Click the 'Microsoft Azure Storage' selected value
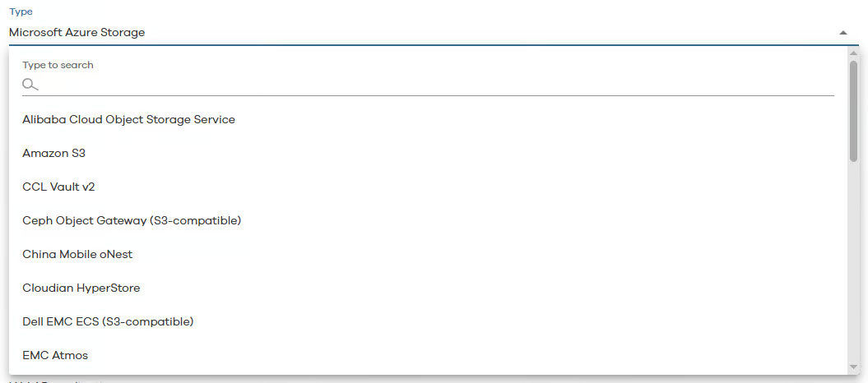Viewport: 868px width, 383px height. [77, 33]
